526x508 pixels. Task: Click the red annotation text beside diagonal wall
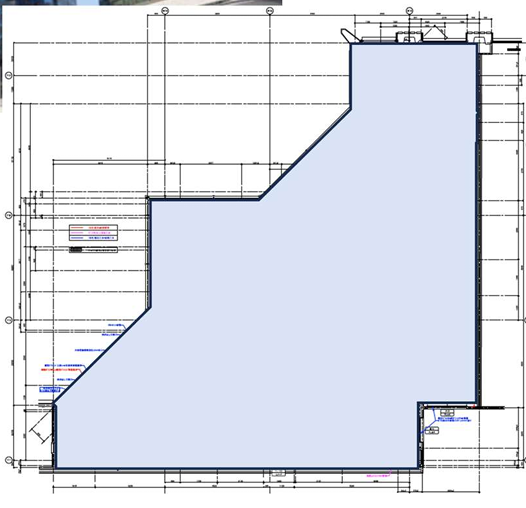pos(61,369)
